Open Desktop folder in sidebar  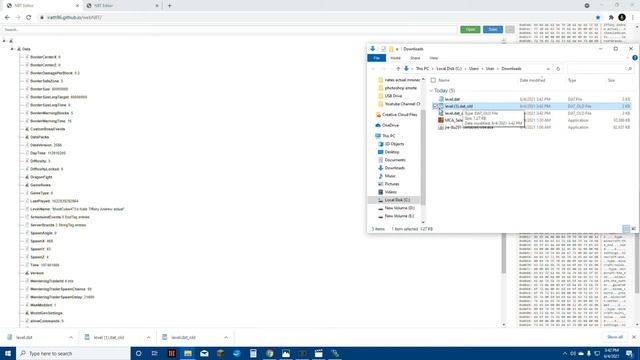tap(389, 152)
